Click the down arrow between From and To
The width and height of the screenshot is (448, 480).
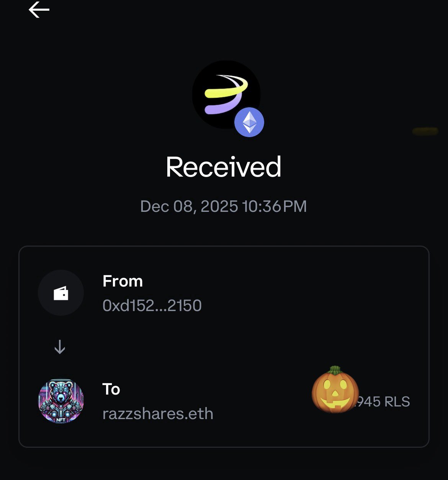point(60,347)
